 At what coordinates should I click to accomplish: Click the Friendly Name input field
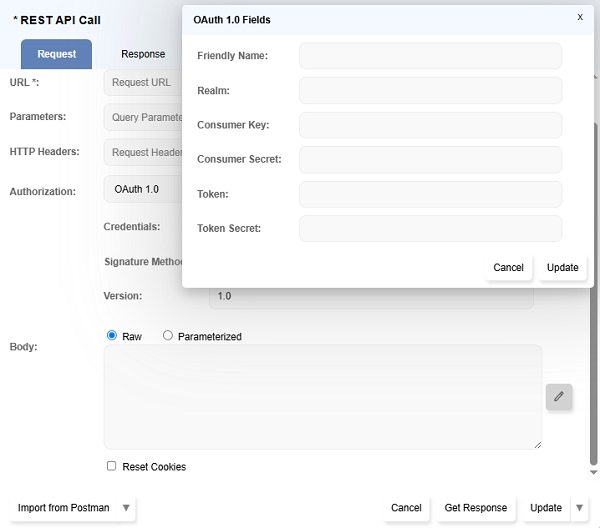[430, 56]
